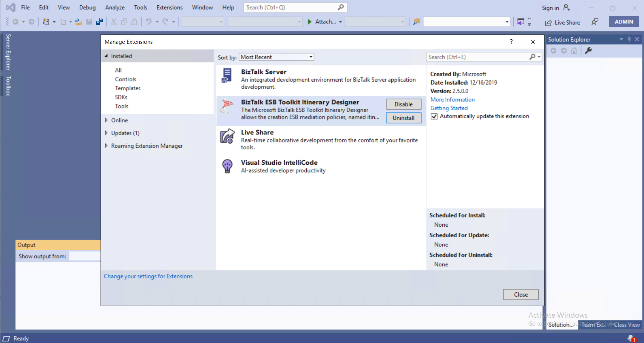
Task: Disable the BizTalk ESB Toolkit Itinerary Designer
Action: tap(403, 104)
